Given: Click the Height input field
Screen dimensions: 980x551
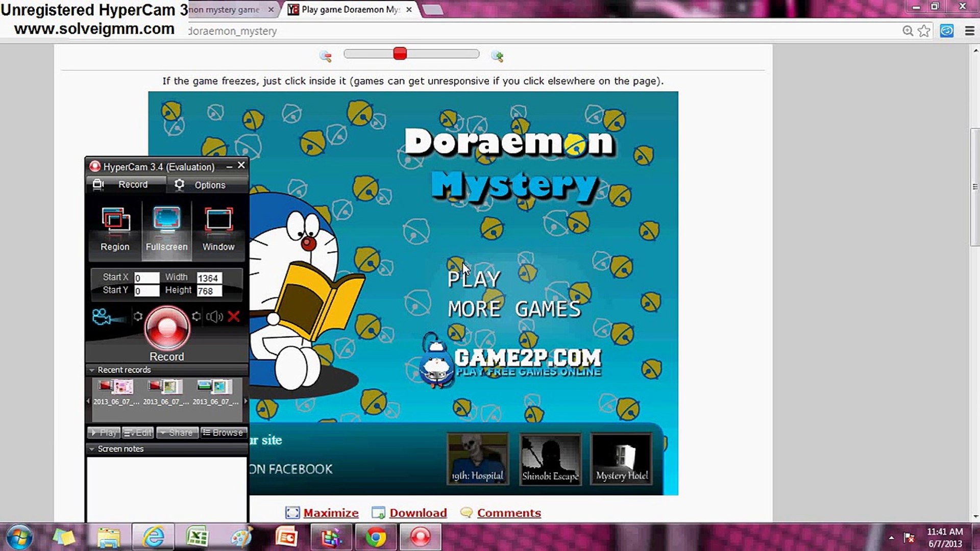Looking at the screenshot, I should 209,291.
